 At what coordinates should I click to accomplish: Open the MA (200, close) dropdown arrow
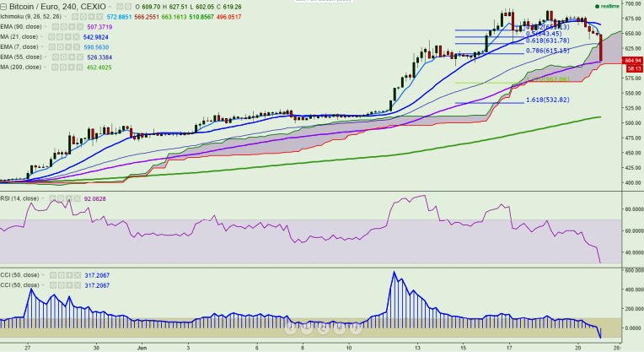[45, 67]
